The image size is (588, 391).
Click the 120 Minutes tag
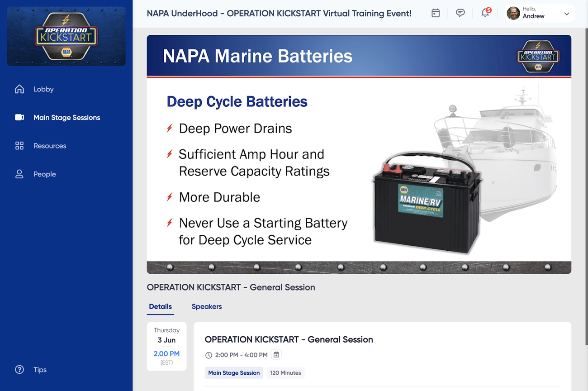[x=285, y=373]
